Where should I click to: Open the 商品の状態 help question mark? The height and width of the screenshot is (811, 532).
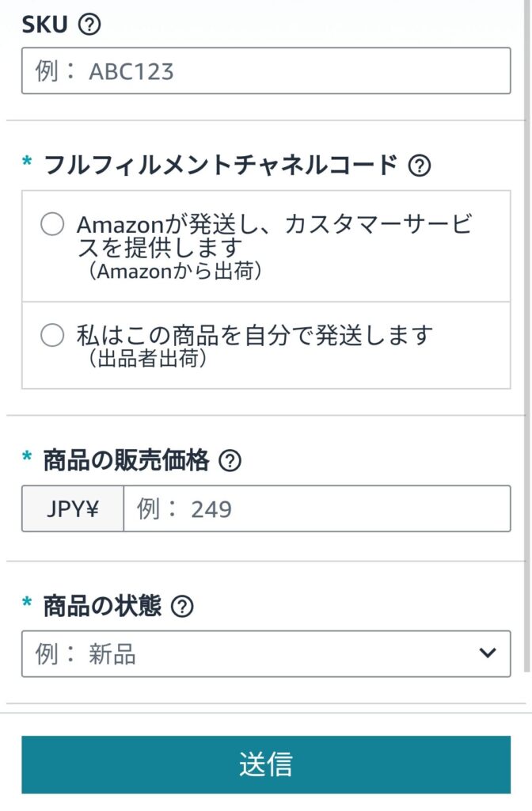click(x=182, y=606)
